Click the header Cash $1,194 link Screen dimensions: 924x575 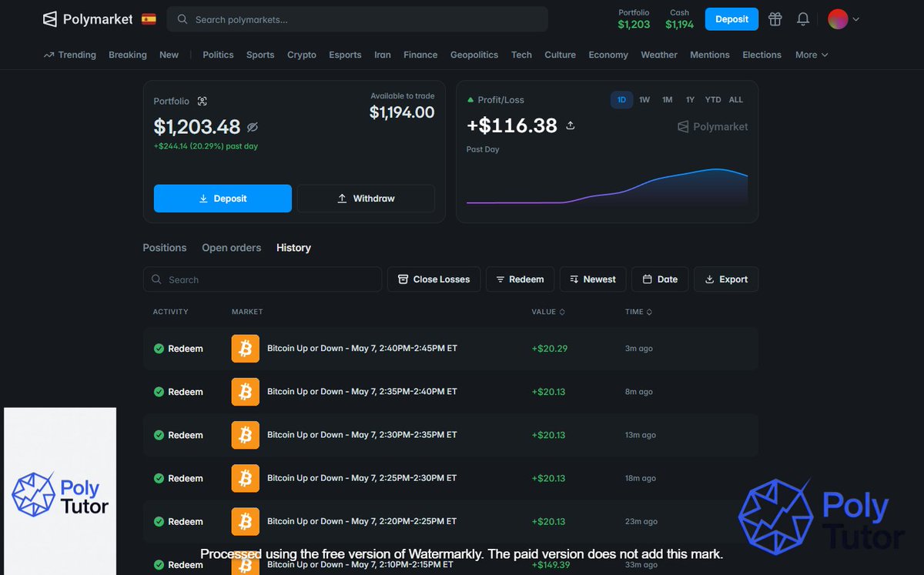tap(679, 19)
